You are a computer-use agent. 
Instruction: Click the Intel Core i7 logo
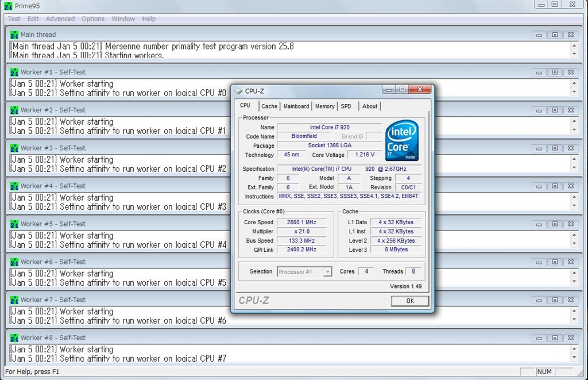pos(402,141)
